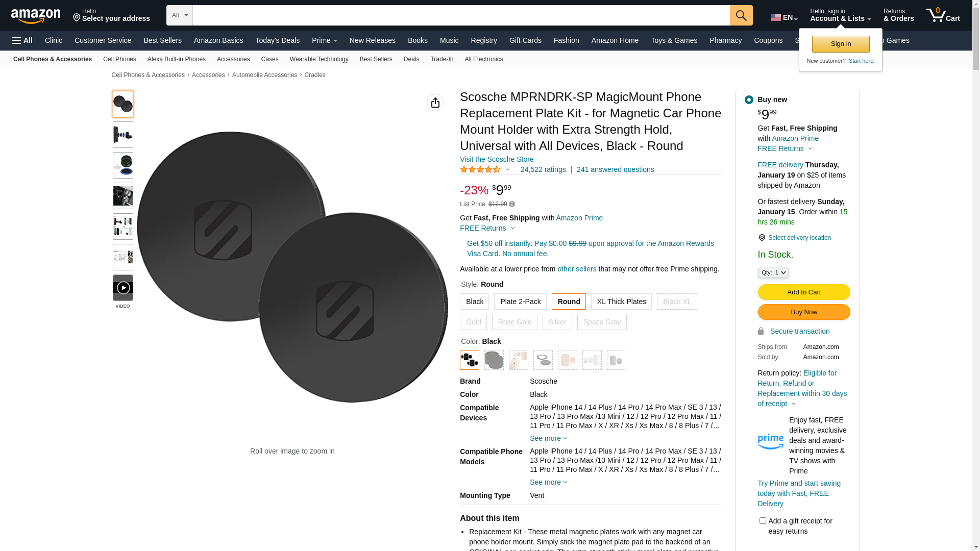Screen dimensions: 980x551
Task: Select the Buy new radio button
Action: pyautogui.click(x=749, y=99)
